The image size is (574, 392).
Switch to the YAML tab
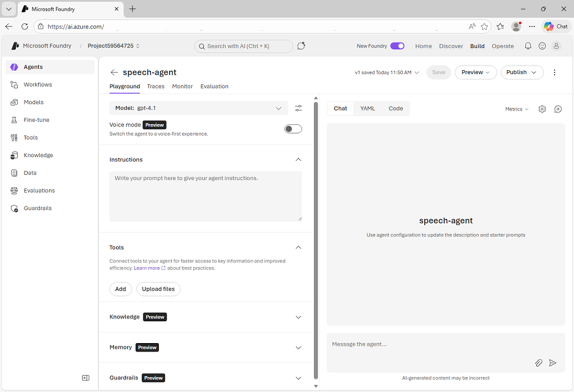[x=367, y=108]
